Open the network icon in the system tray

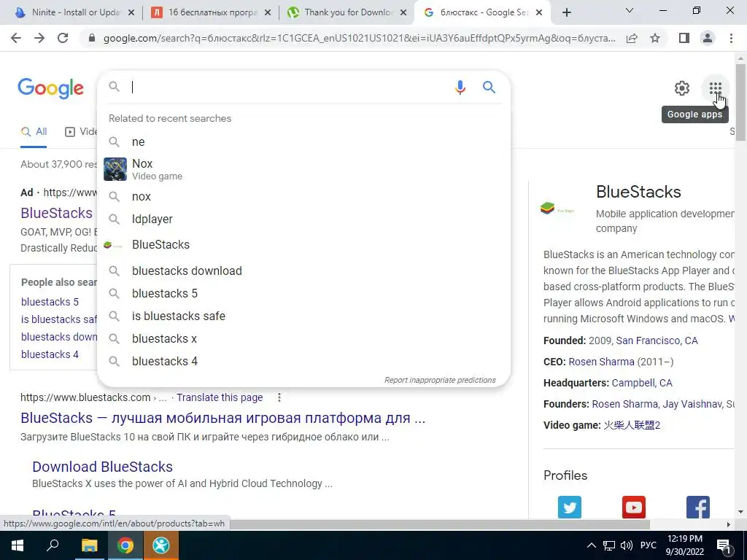point(609,545)
